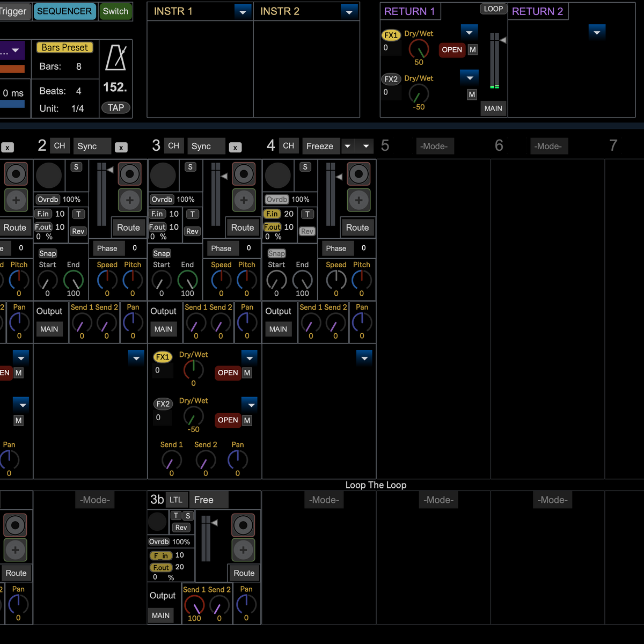Click channel 3 round loop display
The image size is (644, 644).
pyautogui.click(x=163, y=175)
